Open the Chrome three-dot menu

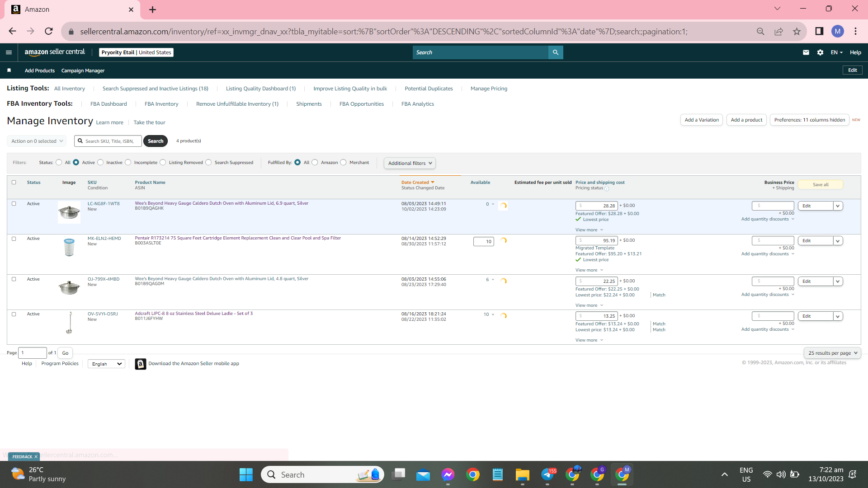tap(855, 31)
